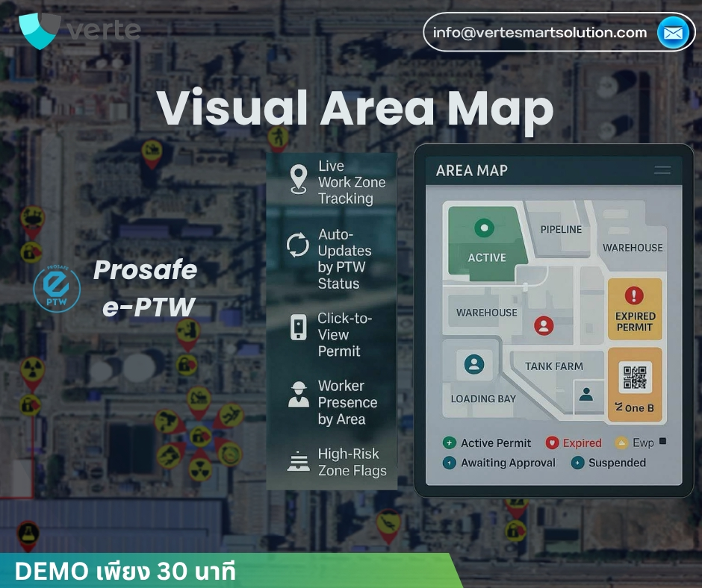702x588 pixels.
Task: Click the teal person marker above LOADING BAY
Action: (474, 364)
